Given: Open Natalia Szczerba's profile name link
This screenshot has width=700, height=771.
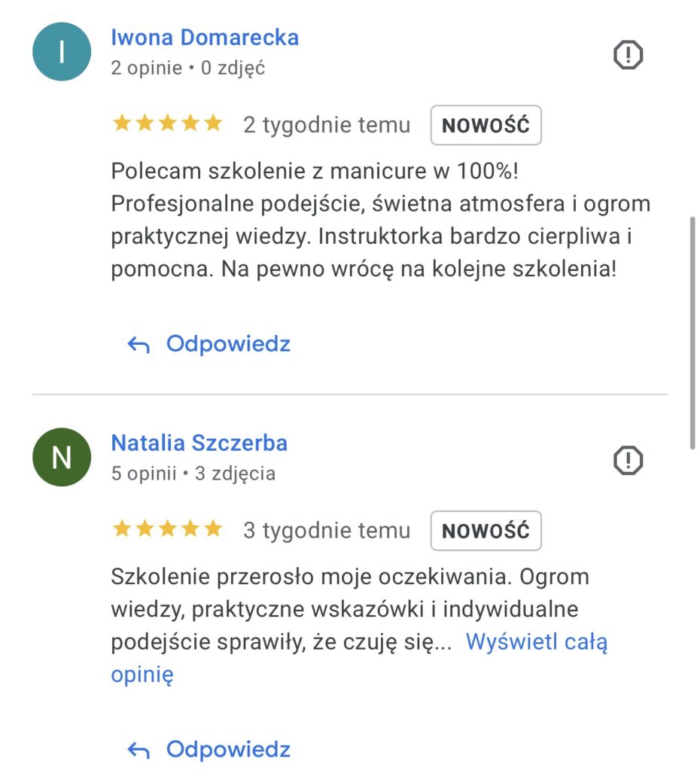Looking at the screenshot, I should point(199,443).
